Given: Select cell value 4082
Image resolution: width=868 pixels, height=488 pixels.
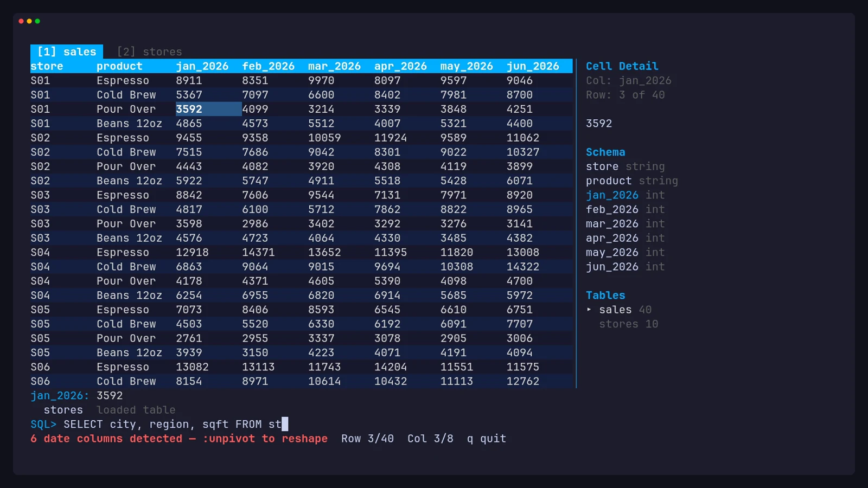Looking at the screenshot, I should point(255,166).
